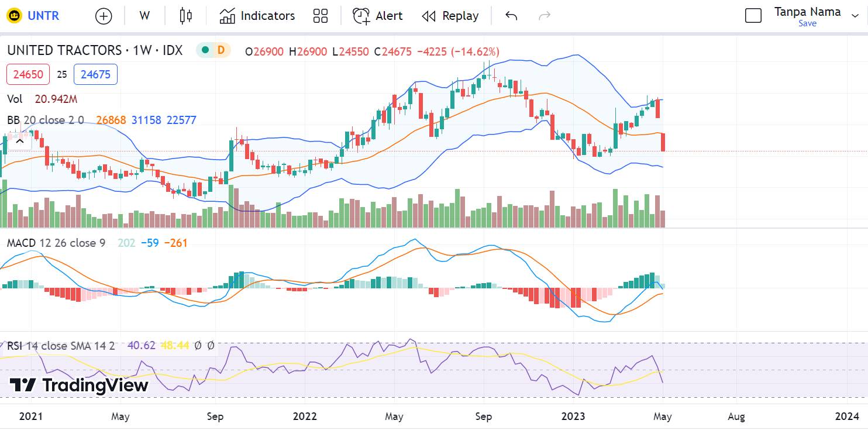The width and height of the screenshot is (868, 434).
Task: Click the add symbol plus icon
Action: [104, 16]
